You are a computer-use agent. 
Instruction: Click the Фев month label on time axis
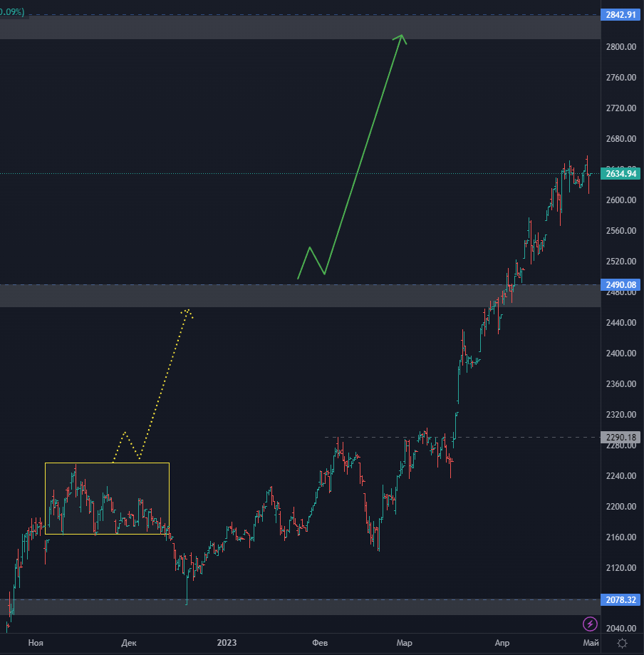click(320, 643)
